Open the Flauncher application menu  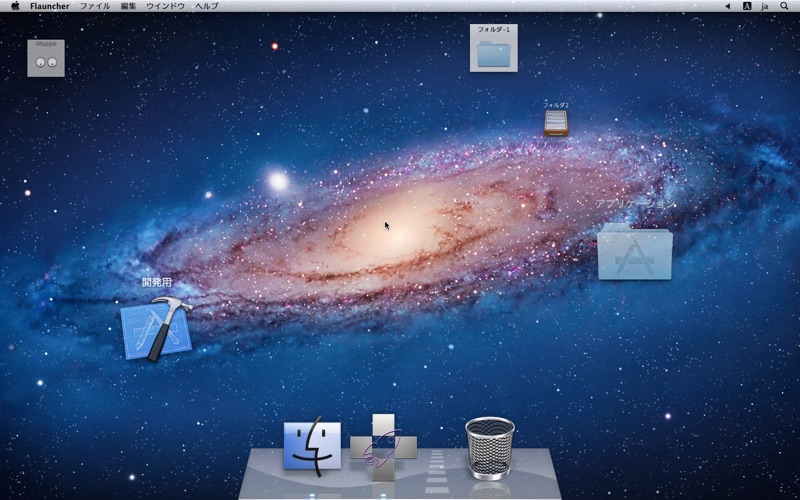(x=50, y=6)
